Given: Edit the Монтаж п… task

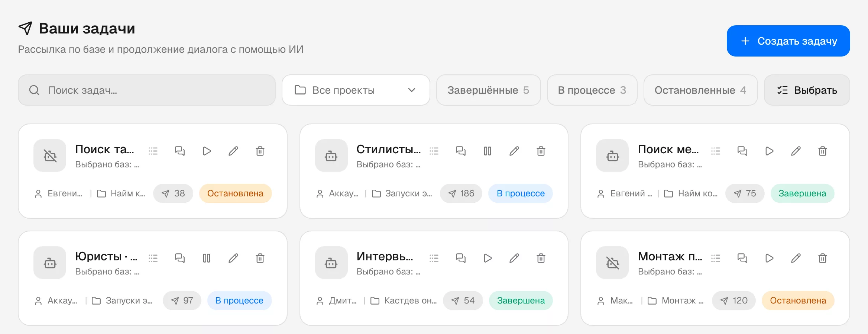Looking at the screenshot, I should click(796, 258).
